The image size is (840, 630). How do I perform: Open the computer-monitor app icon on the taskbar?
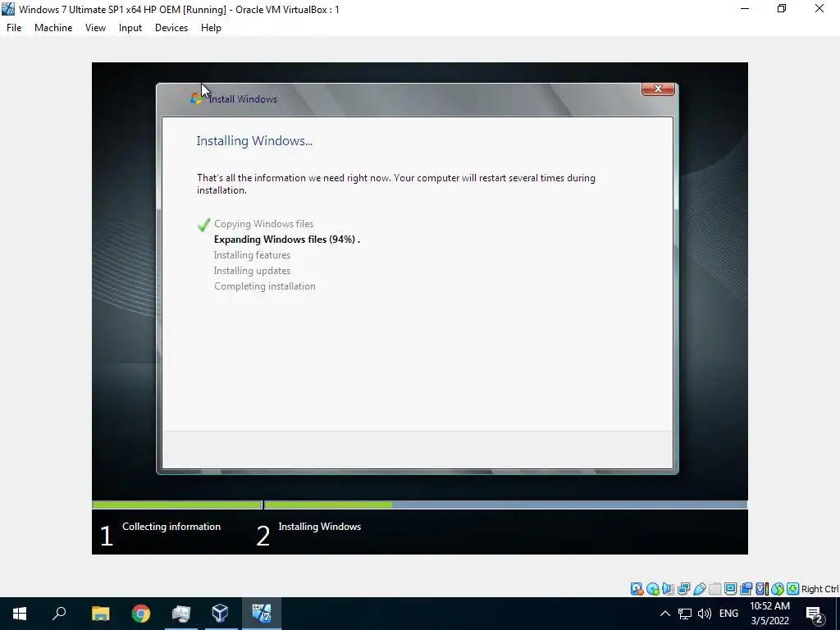[x=181, y=614]
